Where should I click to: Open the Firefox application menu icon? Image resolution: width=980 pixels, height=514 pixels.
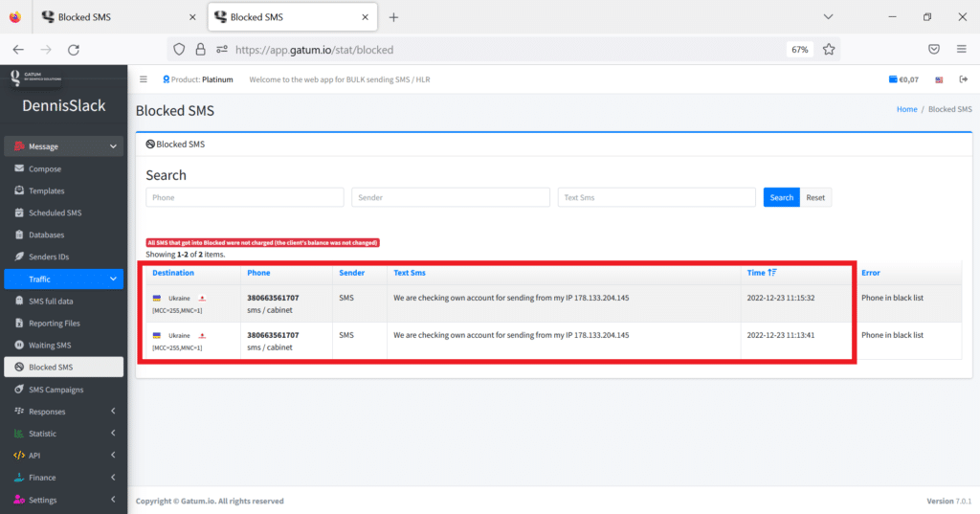point(961,49)
